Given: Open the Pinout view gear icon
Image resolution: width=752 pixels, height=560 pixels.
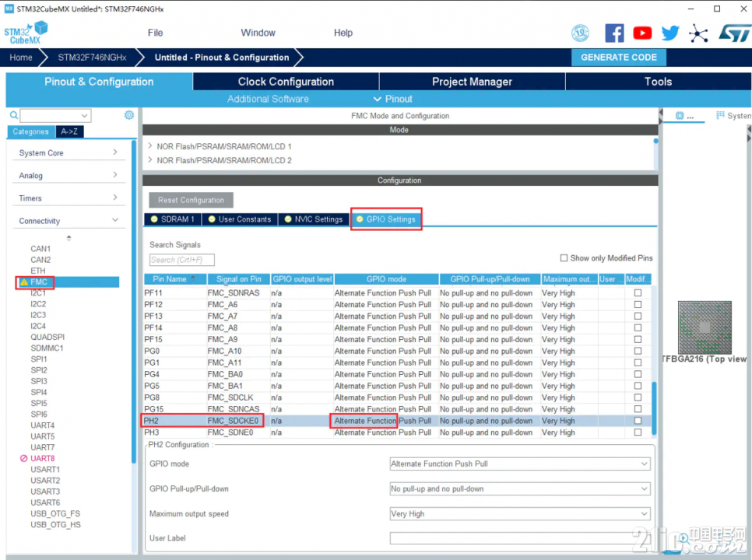Looking at the screenshot, I should [x=680, y=115].
